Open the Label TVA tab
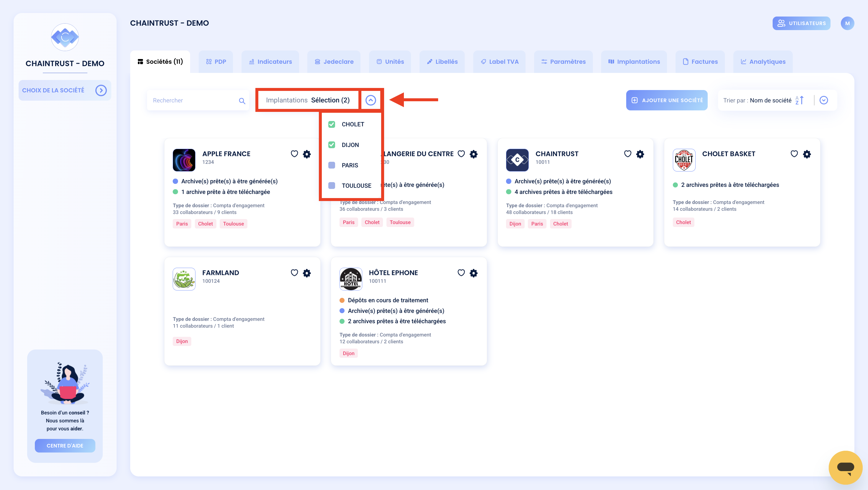 pyautogui.click(x=499, y=62)
